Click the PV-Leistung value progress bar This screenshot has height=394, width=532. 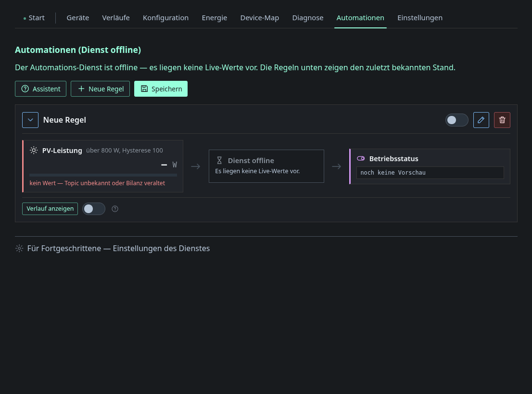pyautogui.click(x=103, y=175)
